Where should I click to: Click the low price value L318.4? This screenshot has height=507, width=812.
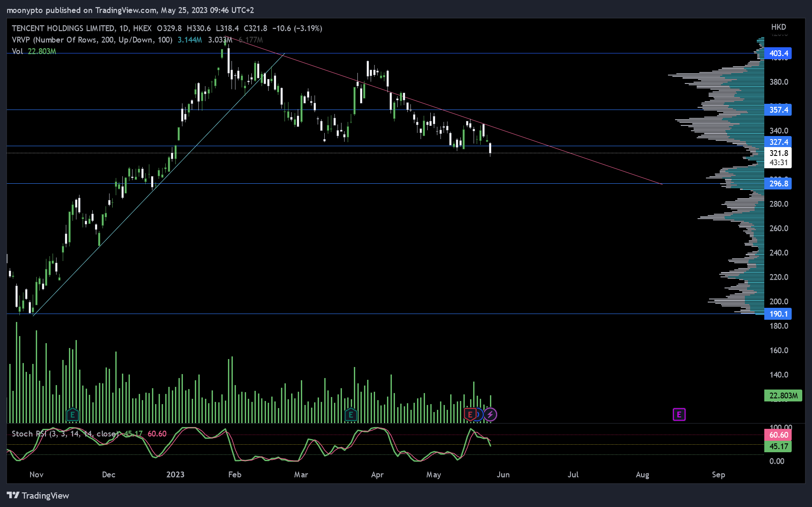(227, 28)
